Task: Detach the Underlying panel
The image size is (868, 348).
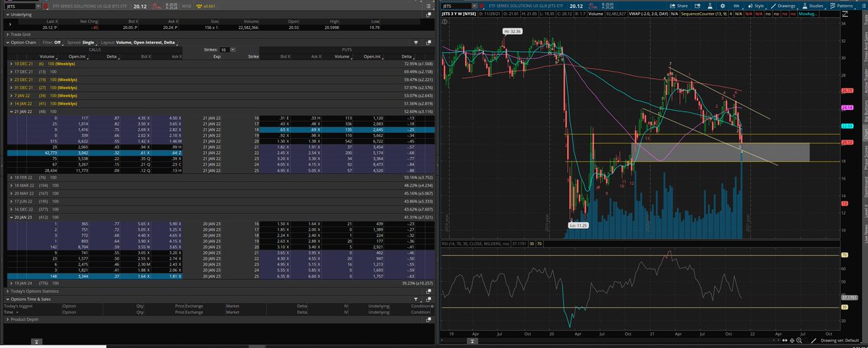Action: tap(428, 15)
